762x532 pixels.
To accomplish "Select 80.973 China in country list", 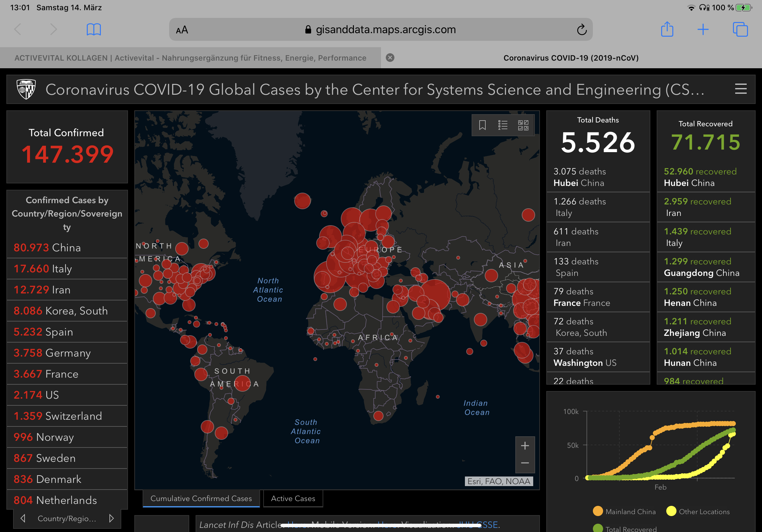I will tap(67, 248).
